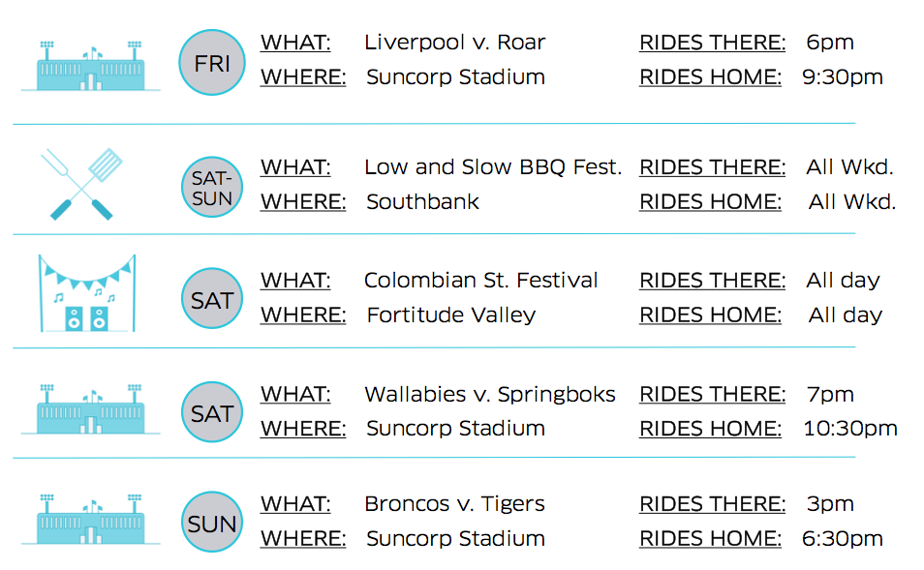Click RIDES THERE label next to 3pm
The width and height of the screenshot is (924, 570).
(713, 504)
